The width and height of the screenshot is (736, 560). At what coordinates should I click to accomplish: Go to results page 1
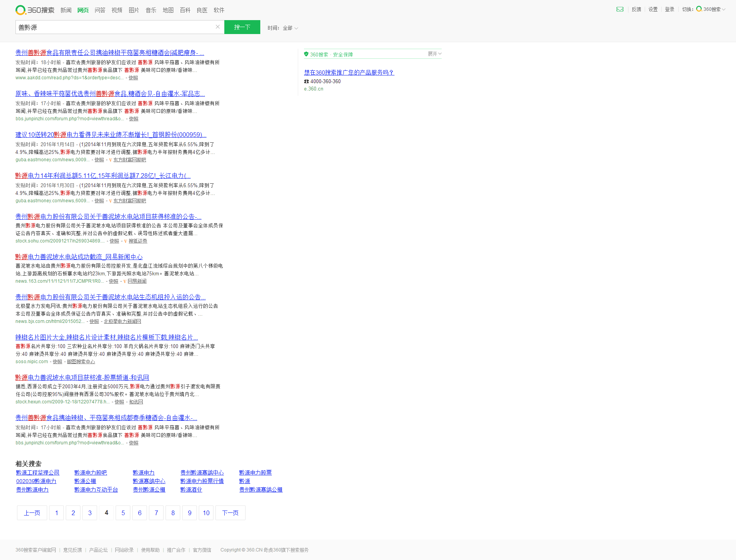[56, 513]
